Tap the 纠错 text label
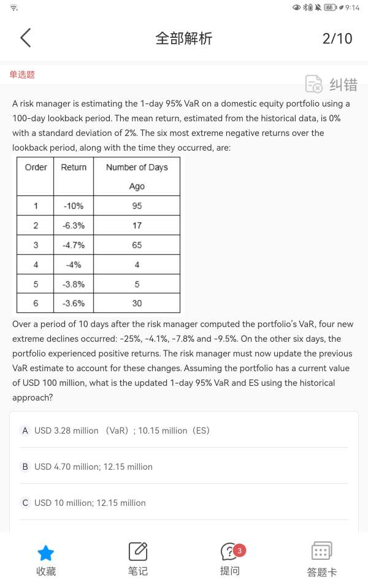Screen dimensions: 368x588 pos(343,85)
